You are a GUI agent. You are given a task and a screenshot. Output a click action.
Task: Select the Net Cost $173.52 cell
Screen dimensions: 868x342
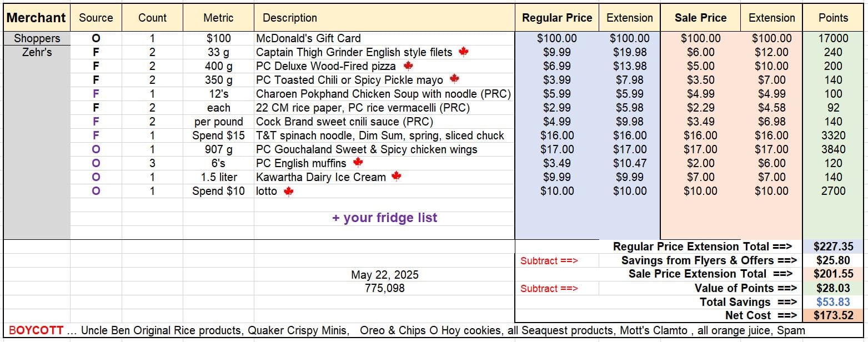(833, 315)
